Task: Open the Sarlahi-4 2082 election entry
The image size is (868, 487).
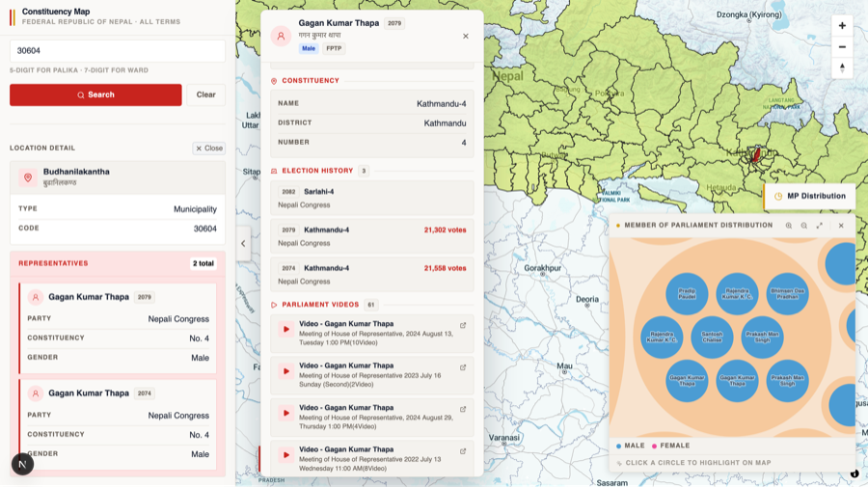Action: (371, 198)
